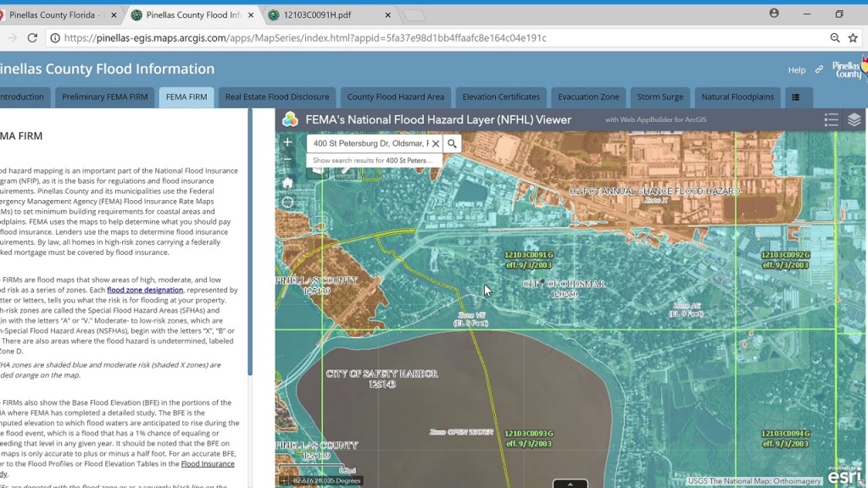
Task: Go to Preliminary FEMA FIRM tab
Action: tap(105, 97)
